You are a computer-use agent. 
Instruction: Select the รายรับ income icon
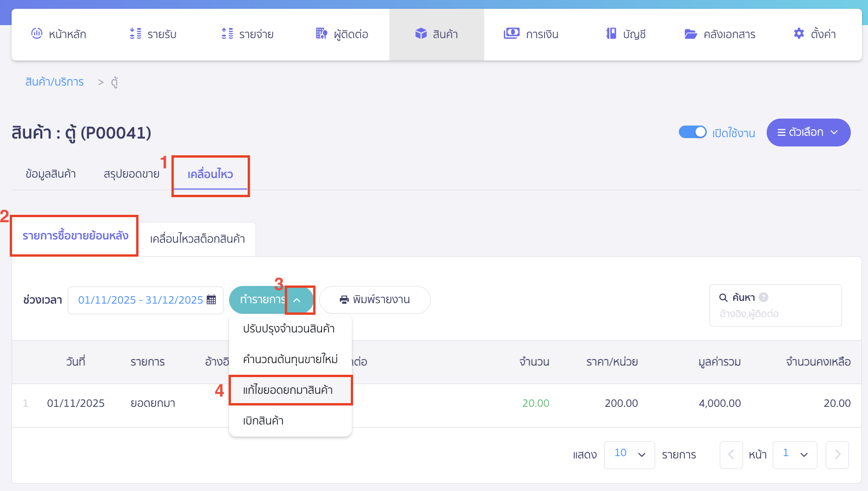(x=135, y=33)
